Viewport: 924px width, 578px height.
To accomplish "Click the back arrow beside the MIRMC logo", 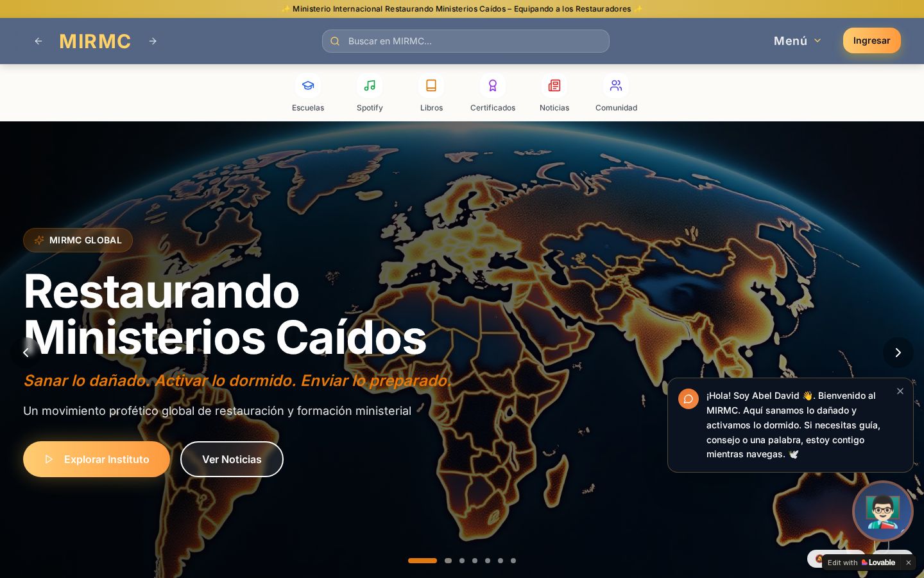I will pyautogui.click(x=38, y=41).
